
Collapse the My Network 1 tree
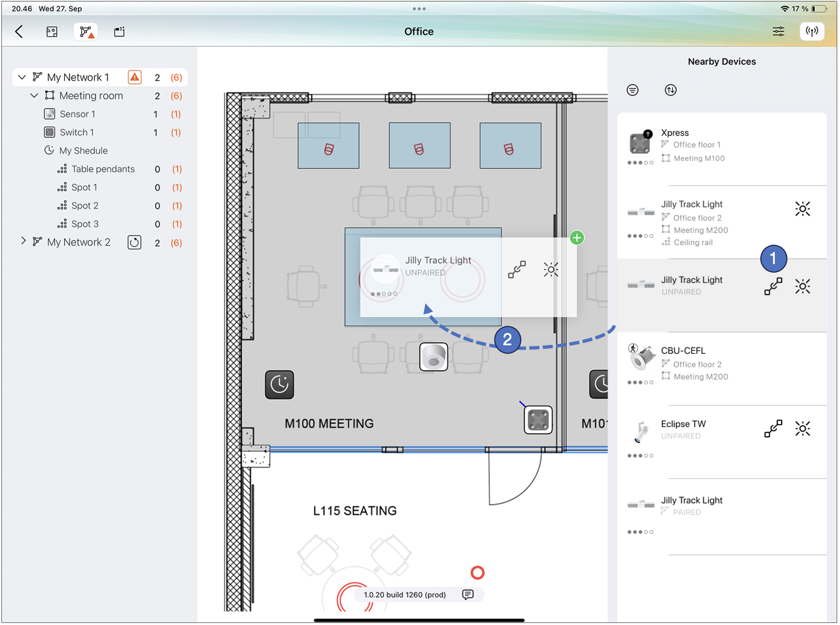(22, 77)
